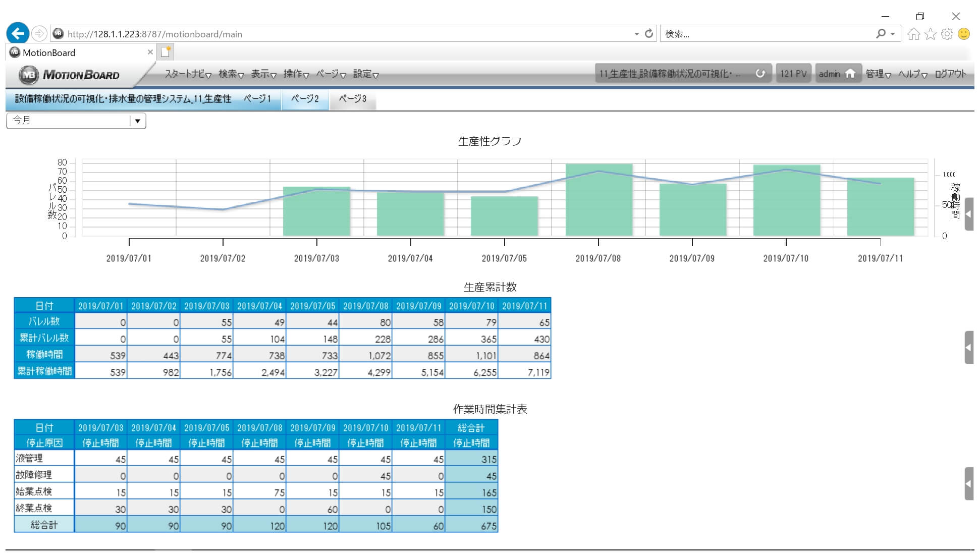Open the スタートナビ menu
The image size is (980, 556).
click(187, 74)
